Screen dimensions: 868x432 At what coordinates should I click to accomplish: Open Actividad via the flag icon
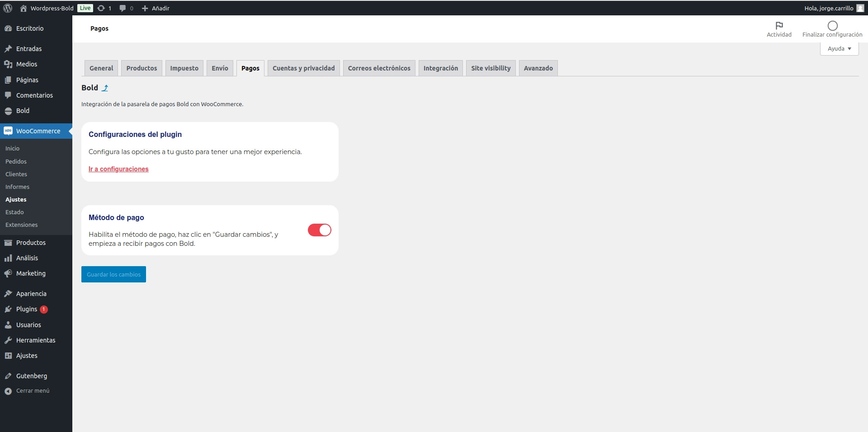pos(779,26)
